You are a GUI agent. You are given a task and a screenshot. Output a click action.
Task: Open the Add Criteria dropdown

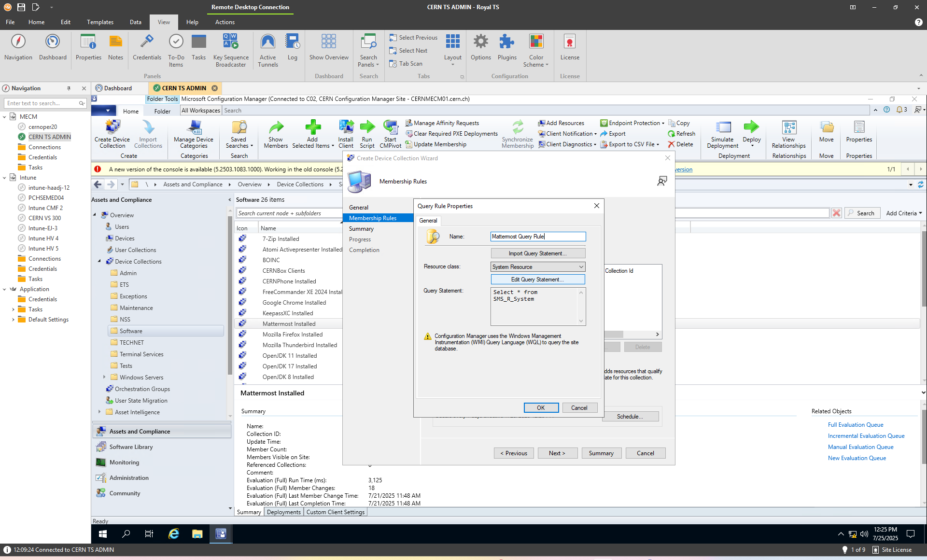(x=904, y=213)
